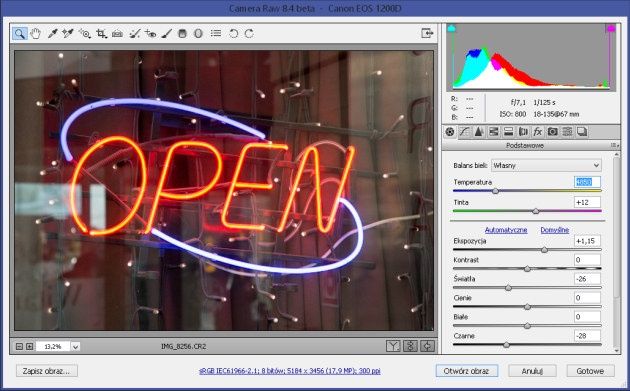The height and width of the screenshot is (391, 630).
Task: Click the Tinta value field
Action: pyautogui.click(x=587, y=202)
